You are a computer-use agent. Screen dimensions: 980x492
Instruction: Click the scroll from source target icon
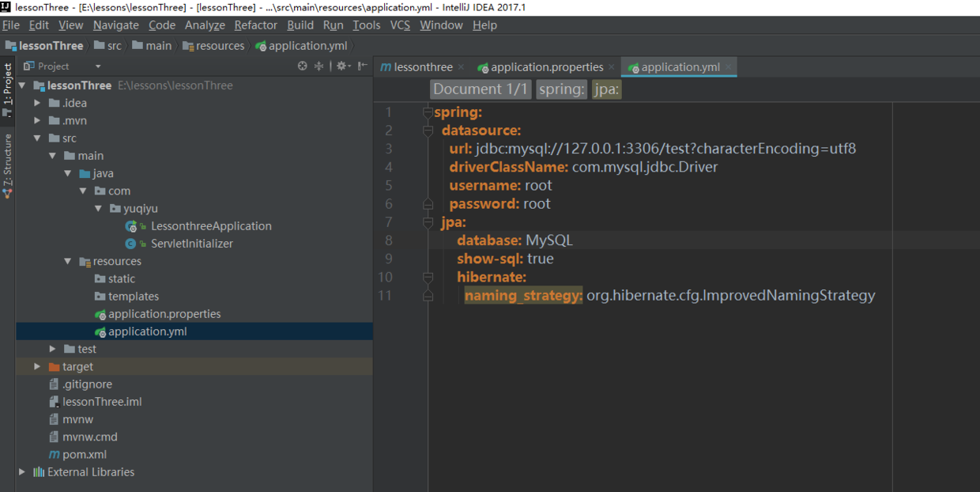tap(302, 66)
